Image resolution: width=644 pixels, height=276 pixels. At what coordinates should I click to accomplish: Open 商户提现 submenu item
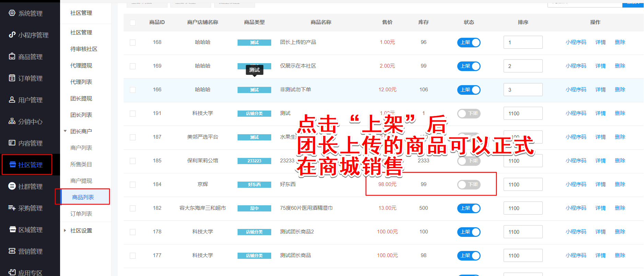point(81,181)
